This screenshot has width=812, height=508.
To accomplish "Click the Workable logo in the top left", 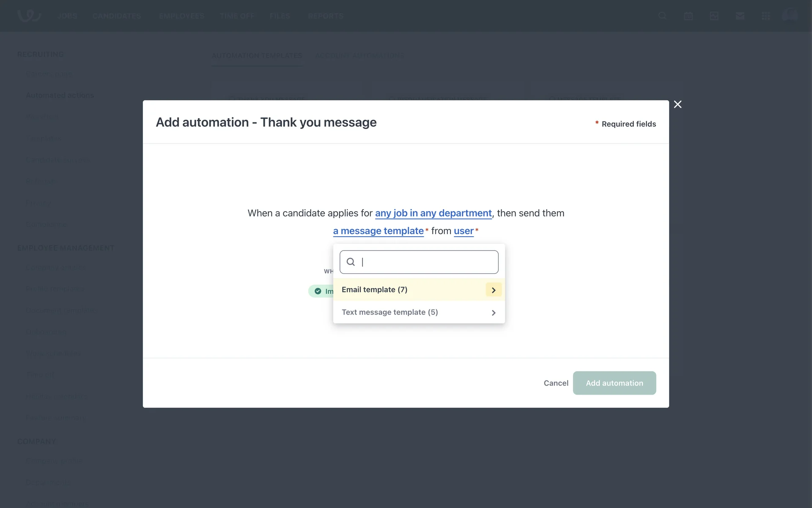I will pos(29,16).
